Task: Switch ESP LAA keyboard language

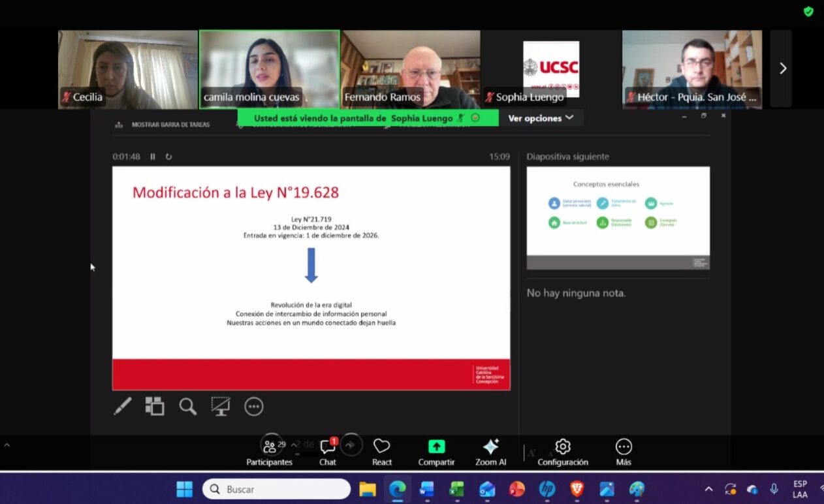Action: [x=800, y=489]
